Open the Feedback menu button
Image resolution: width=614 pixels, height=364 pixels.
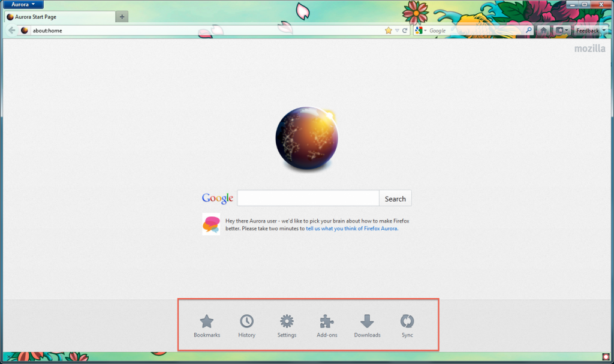click(591, 31)
